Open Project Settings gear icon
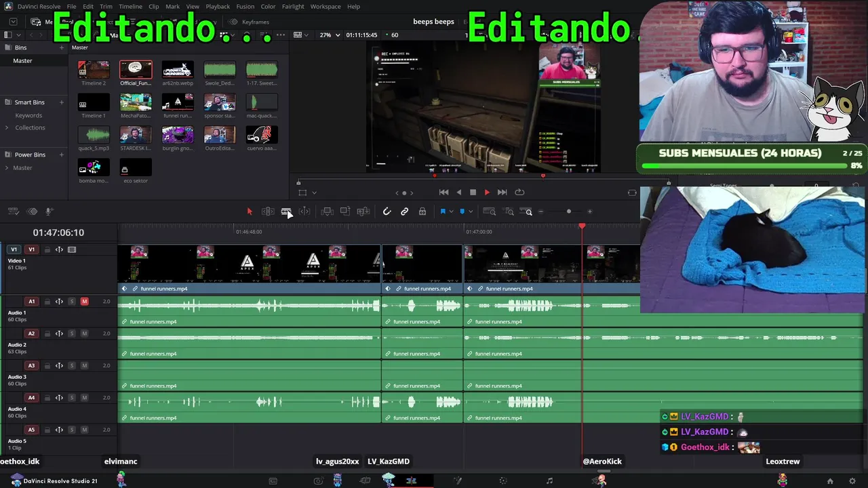Viewport: 868px width, 488px height. pyautogui.click(x=852, y=481)
